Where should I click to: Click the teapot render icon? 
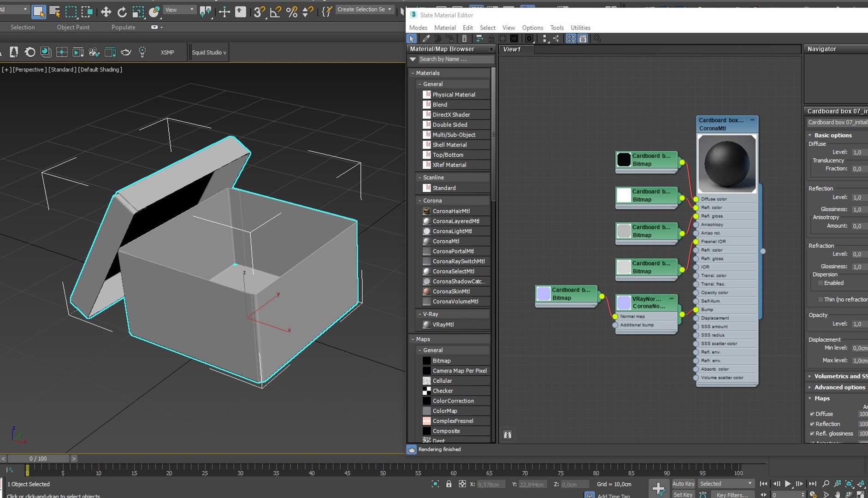(126, 52)
